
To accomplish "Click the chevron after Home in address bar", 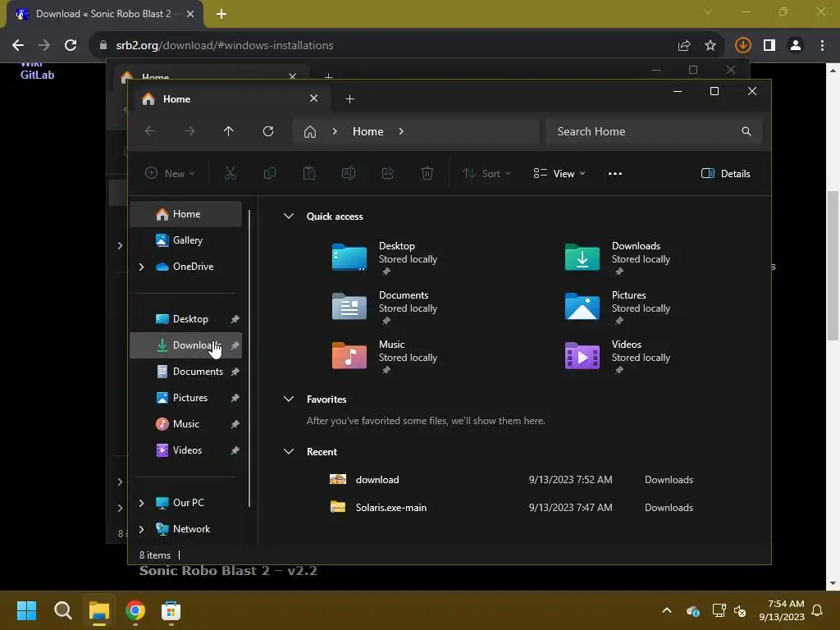I will (x=401, y=131).
